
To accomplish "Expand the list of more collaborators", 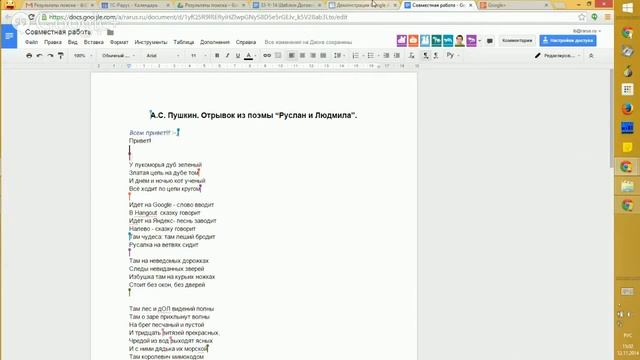I will [x=480, y=41].
